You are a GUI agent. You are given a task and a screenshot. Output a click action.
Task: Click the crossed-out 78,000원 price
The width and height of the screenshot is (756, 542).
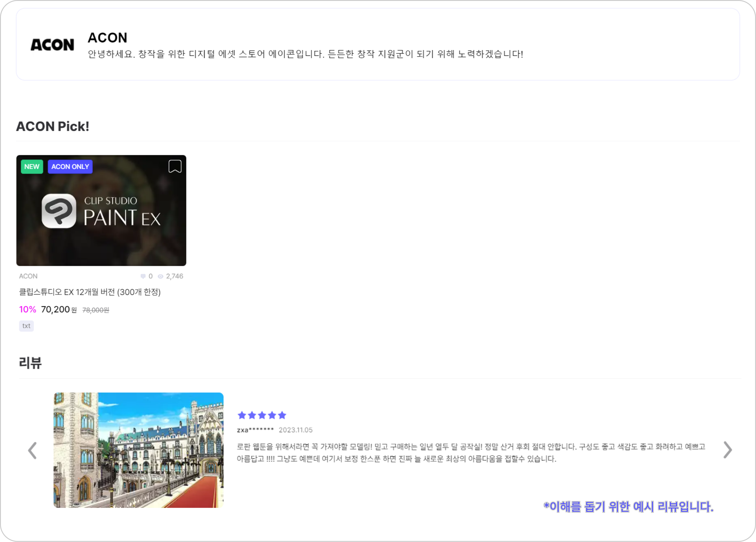[96, 310]
